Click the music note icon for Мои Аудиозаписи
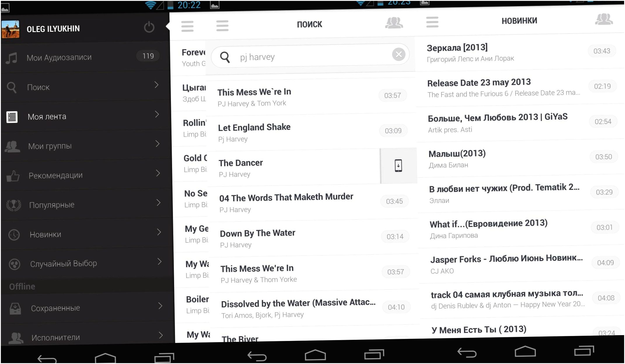The height and width of the screenshot is (364, 625). (11, 58)
